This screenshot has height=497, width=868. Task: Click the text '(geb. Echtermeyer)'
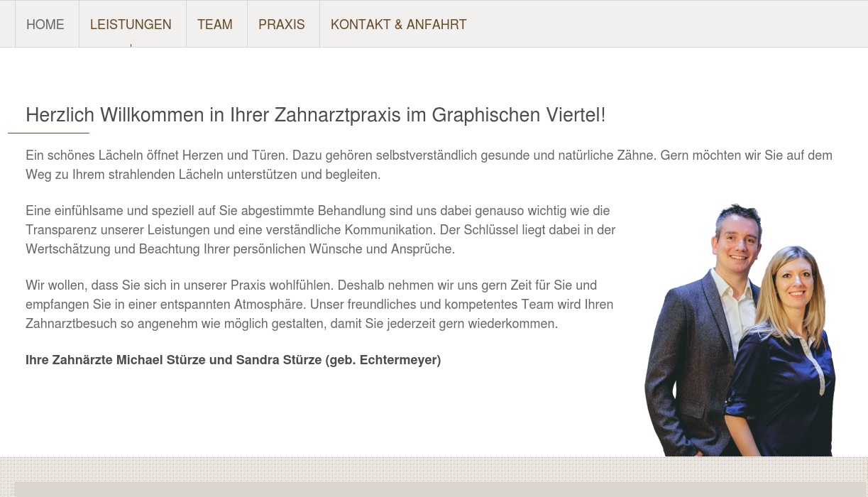point(383,360)
